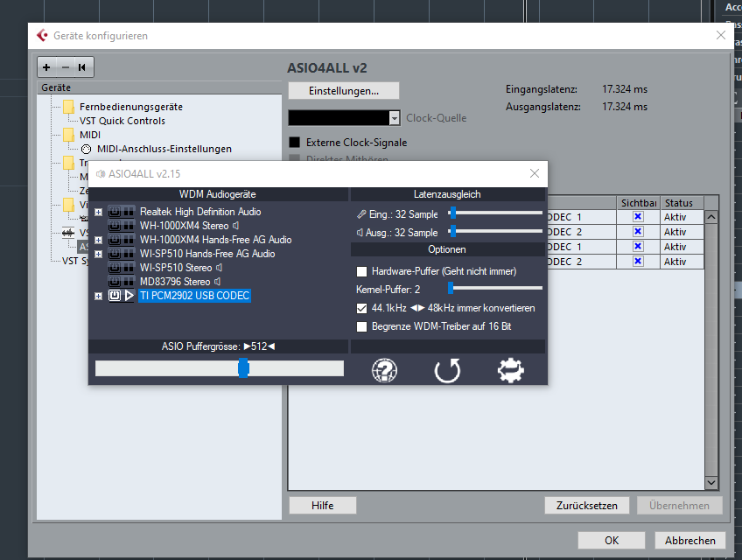Click scroll-up arrow of port list
Screen dimensions: 742x560
pos(710,217)
